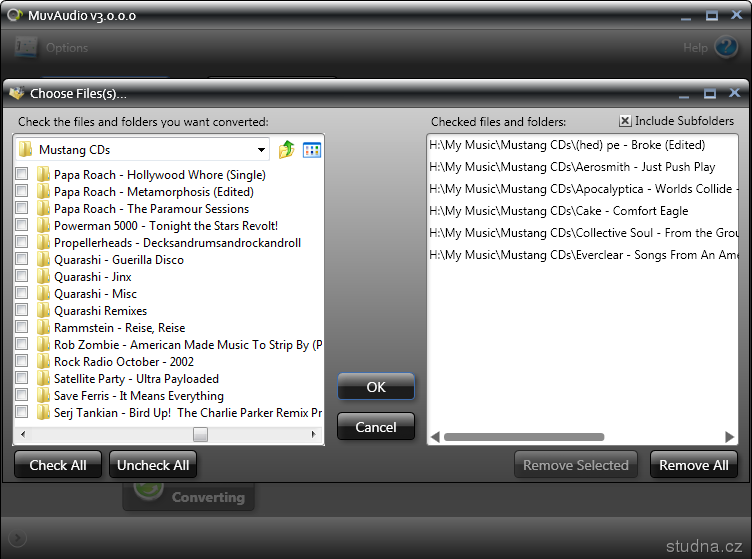Click Remove All button
Screen dimensions: 752x559
(693, 465)
